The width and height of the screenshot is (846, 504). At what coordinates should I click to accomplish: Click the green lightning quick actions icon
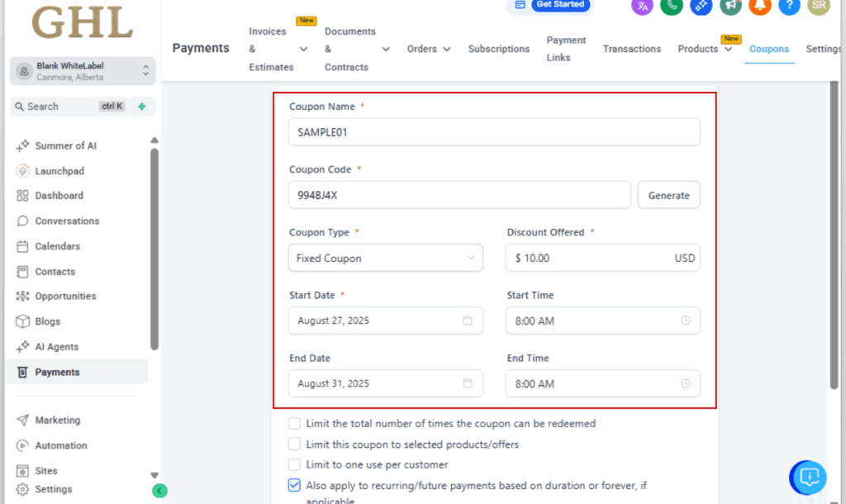click(x=142, y=107)
